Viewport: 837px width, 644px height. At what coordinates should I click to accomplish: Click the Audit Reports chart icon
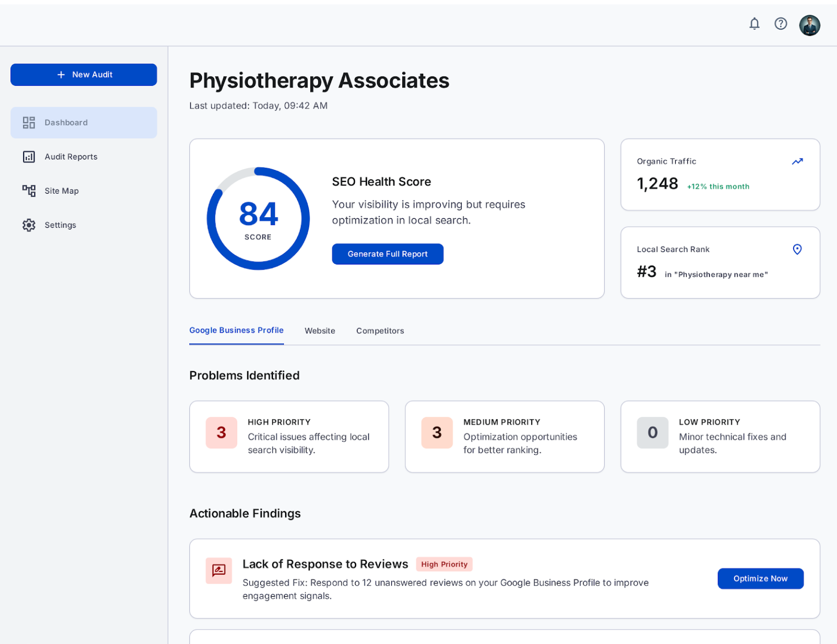(x=29, y=157)
